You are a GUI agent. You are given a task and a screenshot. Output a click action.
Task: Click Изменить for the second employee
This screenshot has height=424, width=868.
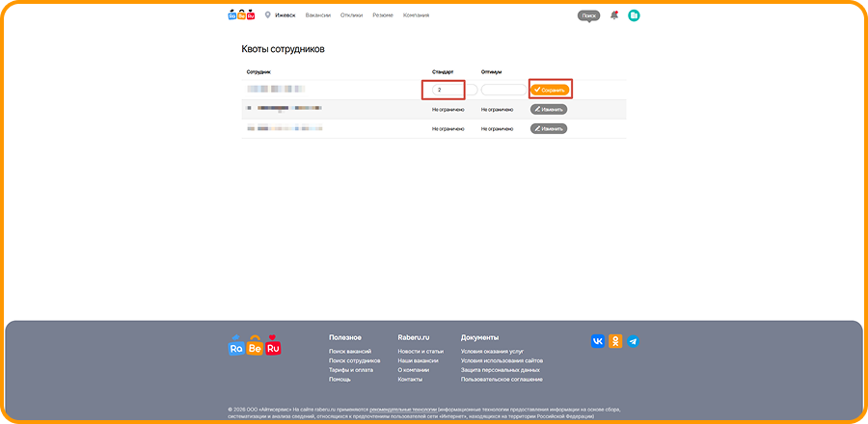[549, 109]
